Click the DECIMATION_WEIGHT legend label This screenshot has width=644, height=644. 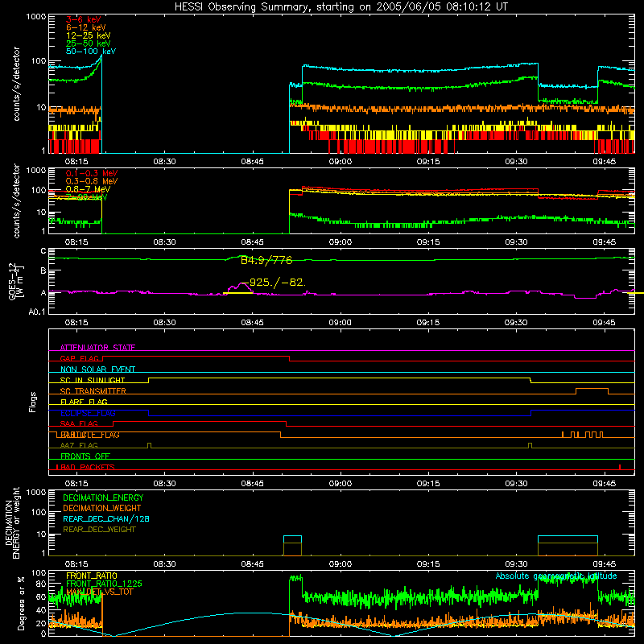pyautogui.click(x=102, y=508)
